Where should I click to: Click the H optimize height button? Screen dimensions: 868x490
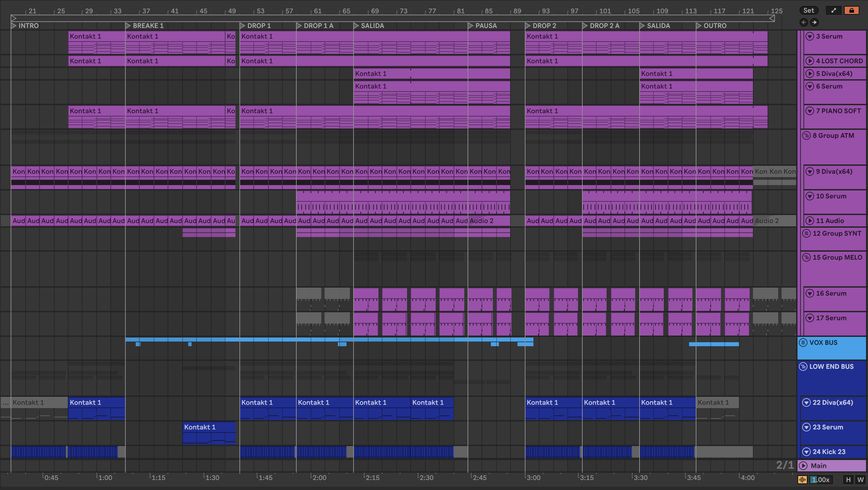click(848, 480)
